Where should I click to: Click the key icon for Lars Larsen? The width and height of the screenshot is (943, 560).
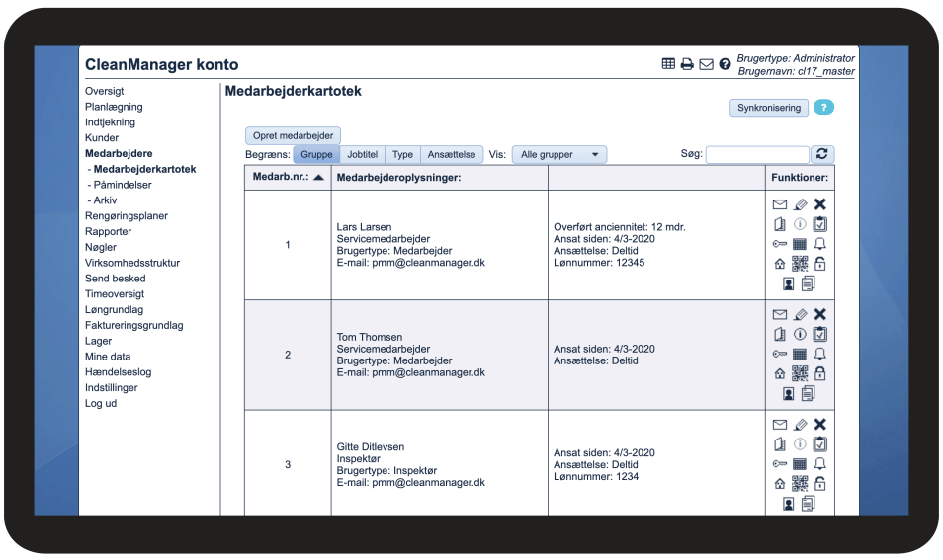pos(780,244)
